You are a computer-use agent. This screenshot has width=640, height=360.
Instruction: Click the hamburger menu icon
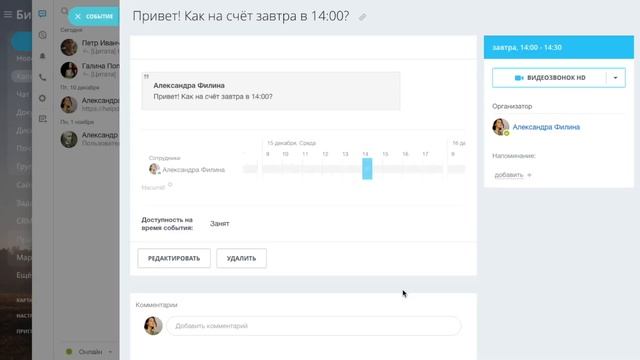click(8, 15)
